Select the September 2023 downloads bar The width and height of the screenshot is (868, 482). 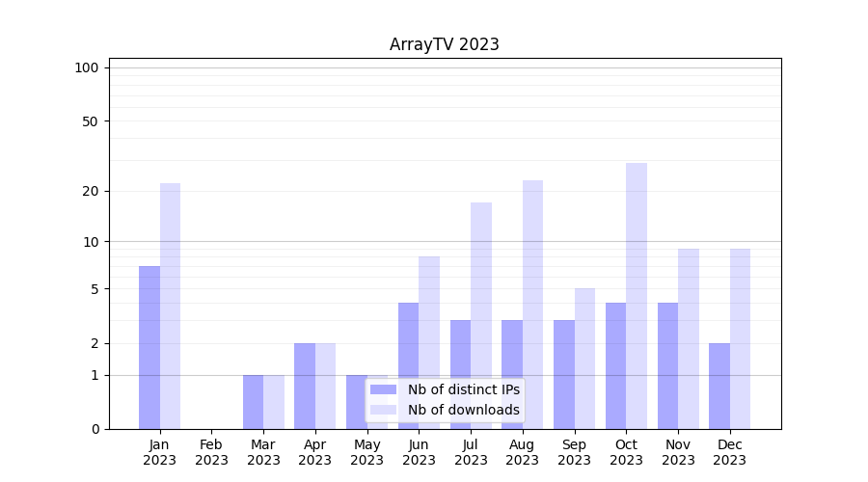(584, 359)
